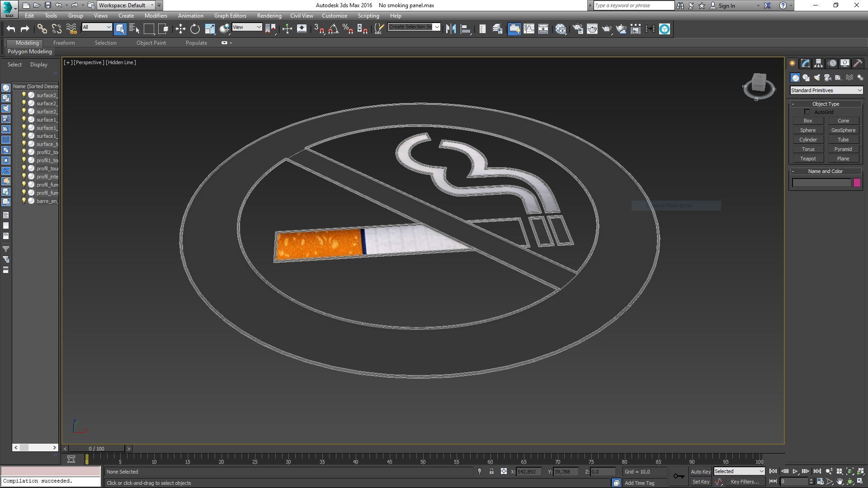Viewport: 868px width, 488px height.
Task: Click the Cylinder primitive button
Action: 807,140
